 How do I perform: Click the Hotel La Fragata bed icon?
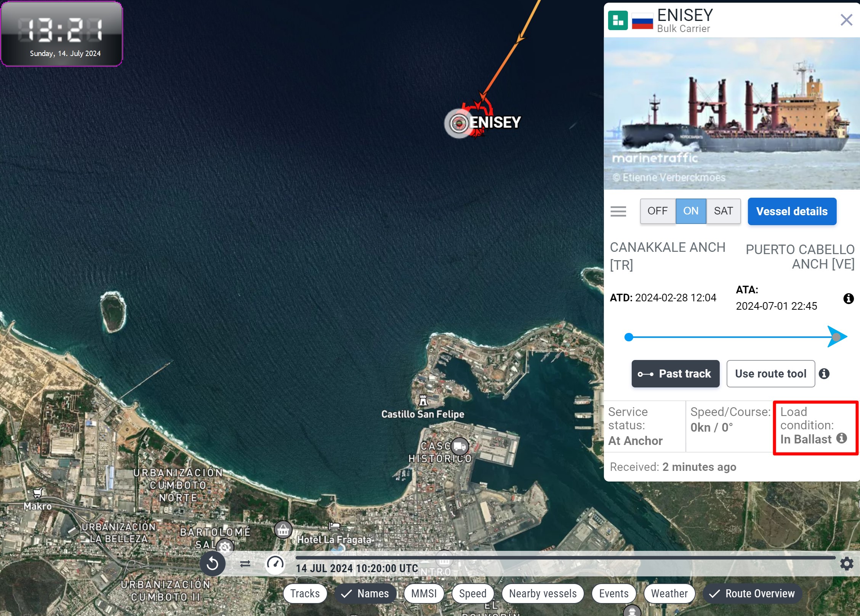(x=334, y=526)
